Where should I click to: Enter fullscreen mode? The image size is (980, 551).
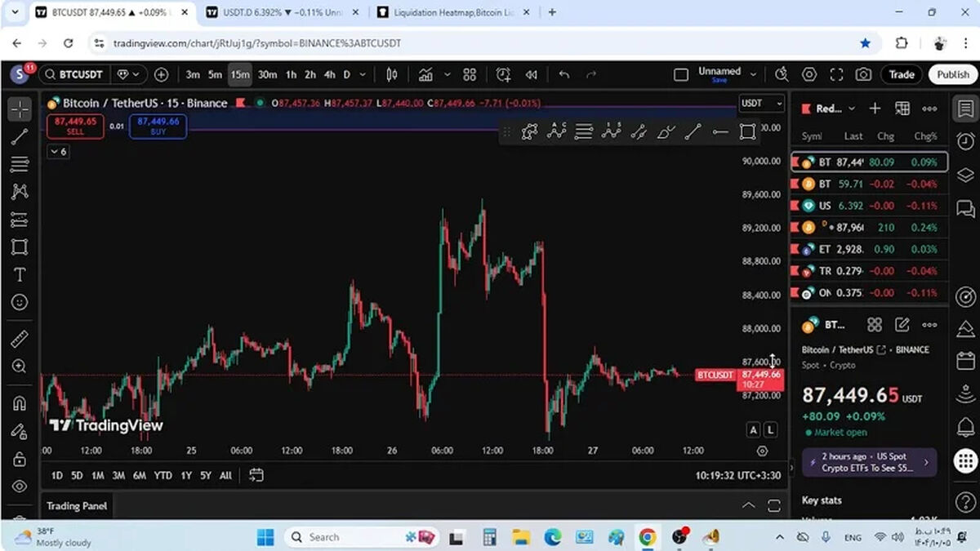[836, 74]
